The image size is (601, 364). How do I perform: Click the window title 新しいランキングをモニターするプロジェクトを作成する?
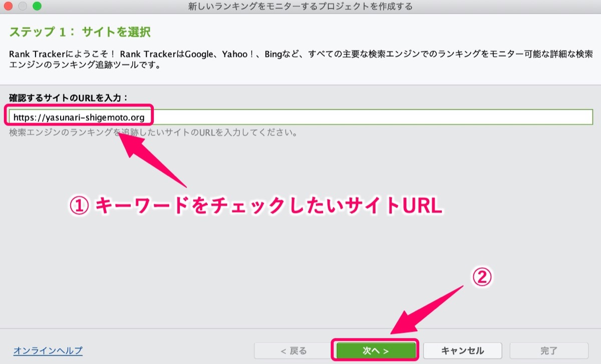300,7
